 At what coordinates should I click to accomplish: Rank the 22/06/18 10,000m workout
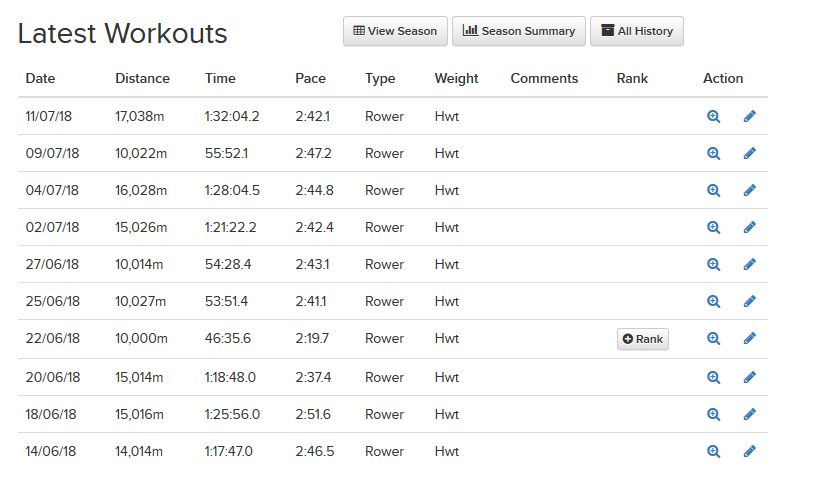click(x=642, y=339)
